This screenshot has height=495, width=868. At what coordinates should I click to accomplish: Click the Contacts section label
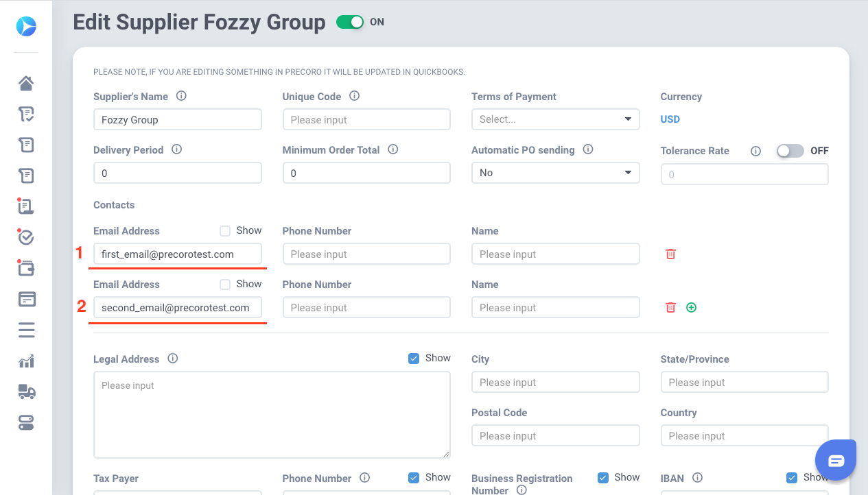[x=114, y=205]
